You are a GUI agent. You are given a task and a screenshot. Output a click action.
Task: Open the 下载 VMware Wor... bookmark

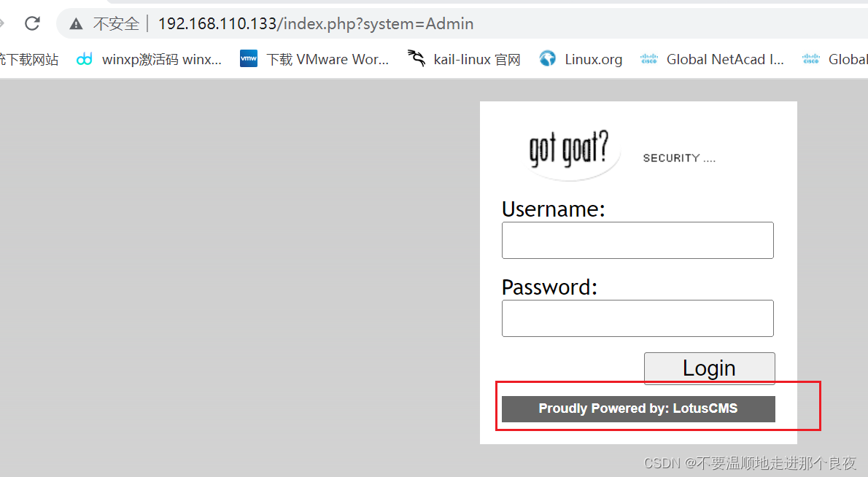coord(328,59)
